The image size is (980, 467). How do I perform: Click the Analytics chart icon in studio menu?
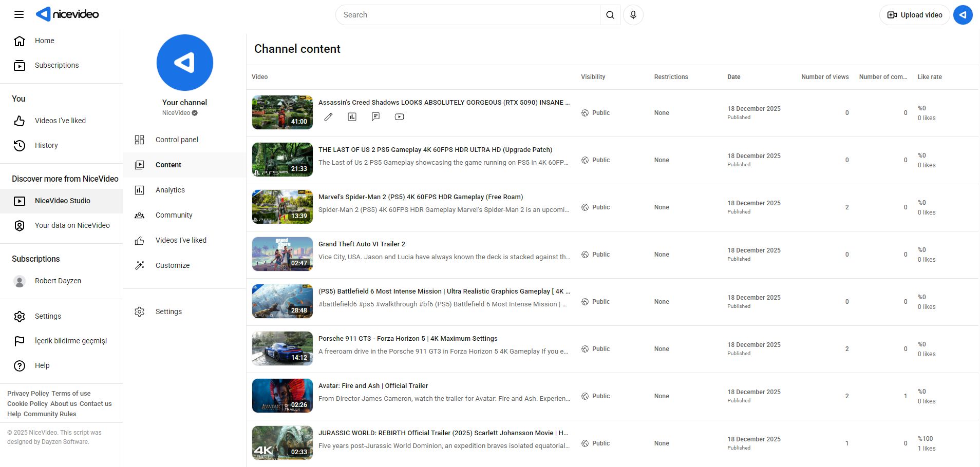(x=139, y=190)
